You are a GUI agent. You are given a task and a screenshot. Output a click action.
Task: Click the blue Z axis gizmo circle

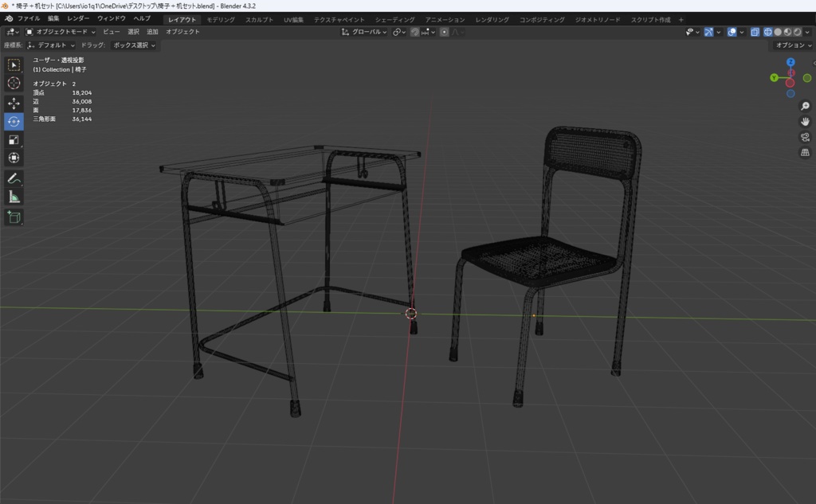(790, 62)
